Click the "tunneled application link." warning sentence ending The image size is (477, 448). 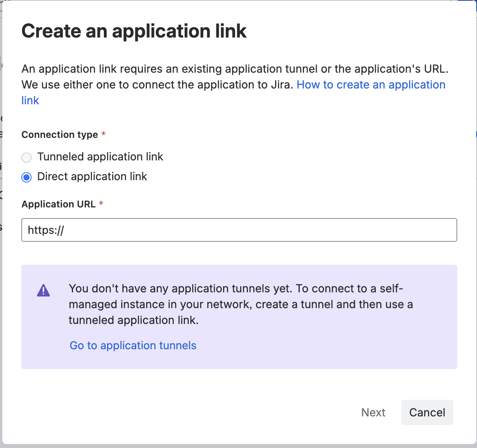[133, 320]
